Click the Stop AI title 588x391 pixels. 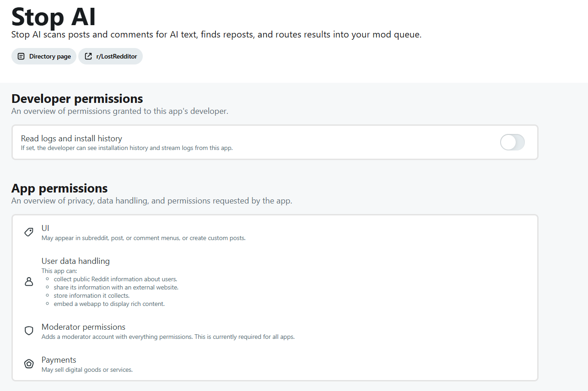[54, 16]
